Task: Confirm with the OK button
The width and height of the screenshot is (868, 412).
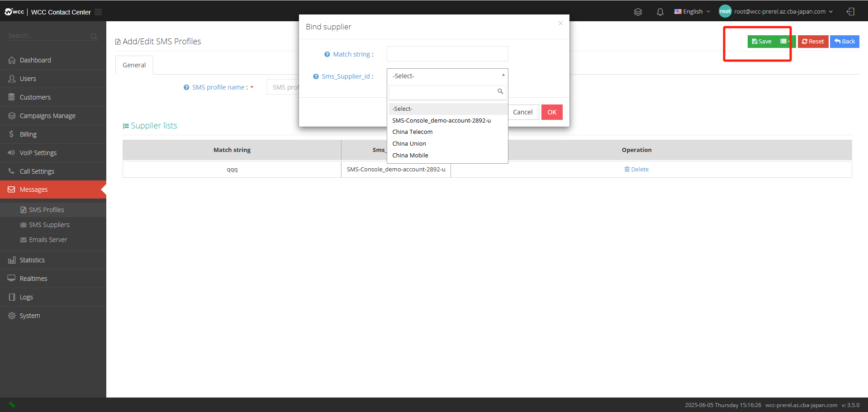Action: click(552, 112)
